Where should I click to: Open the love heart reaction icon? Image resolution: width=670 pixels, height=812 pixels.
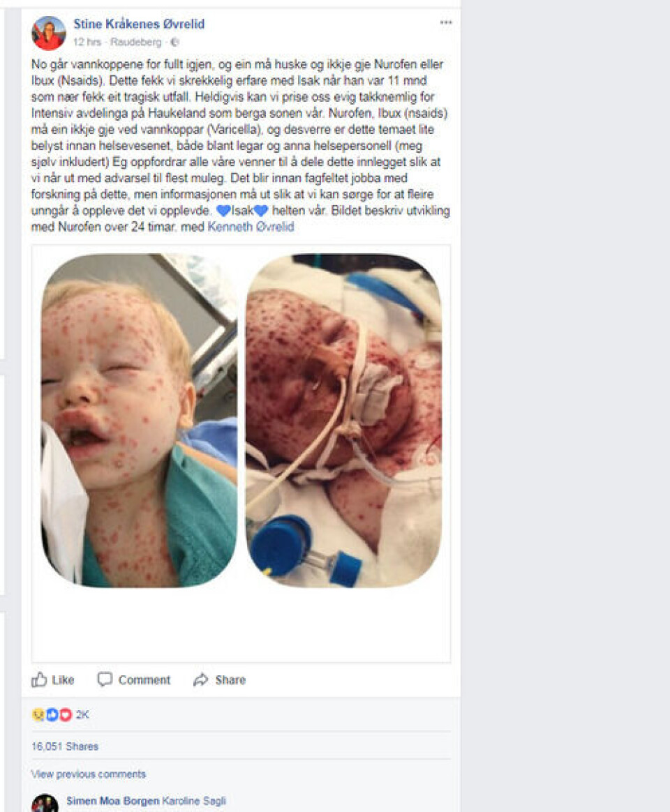click(x=66, y=714)
